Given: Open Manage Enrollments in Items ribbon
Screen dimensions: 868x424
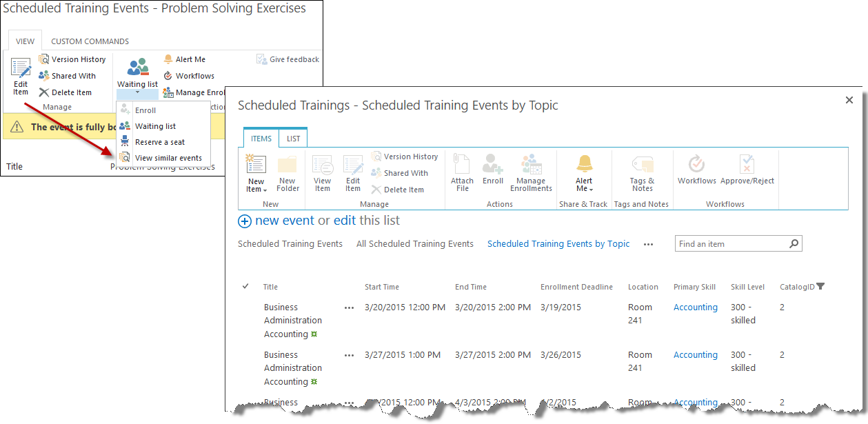Looking at the screenshot, I should (x=531, y=165).
